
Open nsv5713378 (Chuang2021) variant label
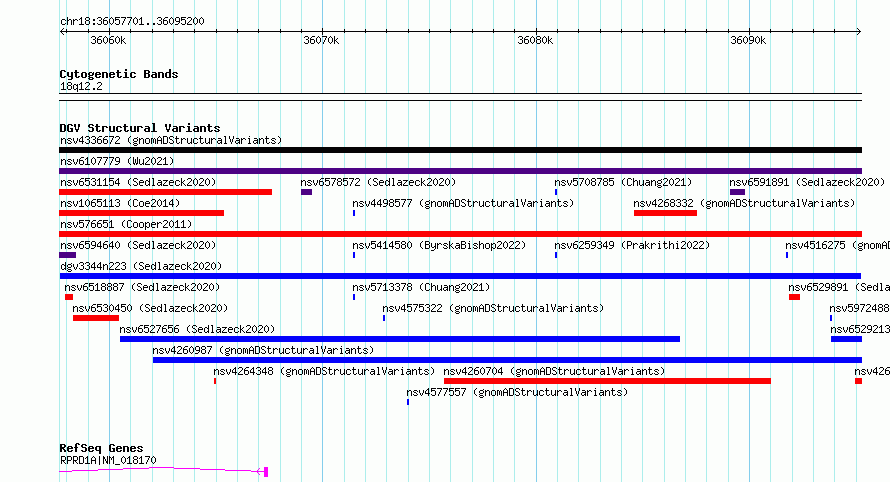(x=421, y=287)
